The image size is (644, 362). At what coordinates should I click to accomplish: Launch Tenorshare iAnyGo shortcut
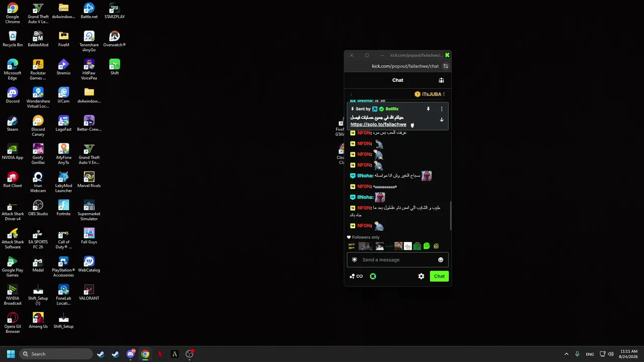coord(89,42)
